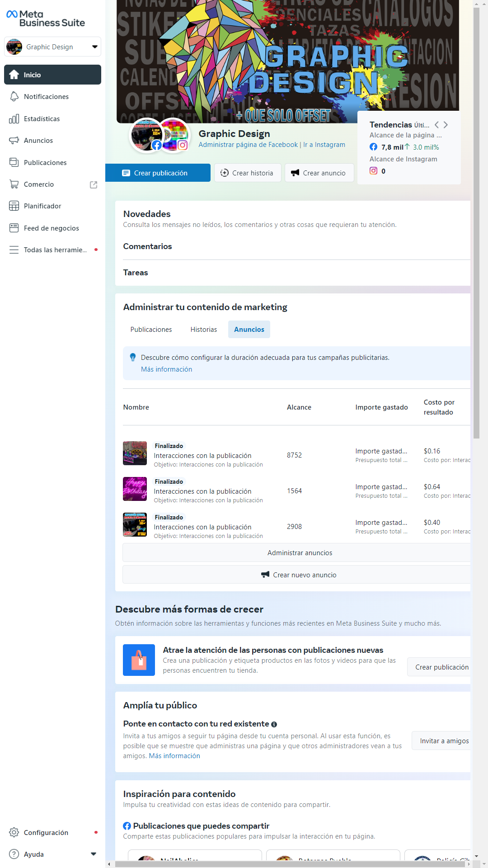
Task: Click Crear nuevo anuncio button
Action: [x=296, y=575]
